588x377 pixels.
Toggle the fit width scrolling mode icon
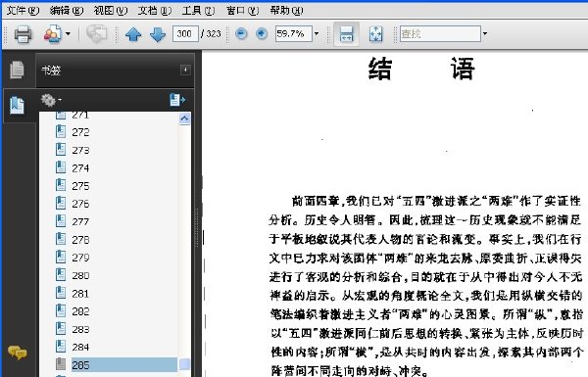(346, 34)
